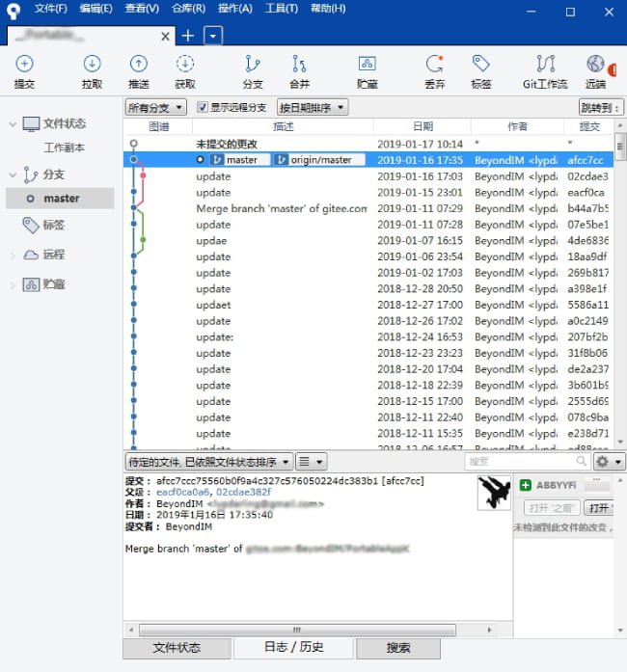The width and height of the screenshot is (627, 672).
Task: Select the master branch in the sidebar
Action: (61, 199)
